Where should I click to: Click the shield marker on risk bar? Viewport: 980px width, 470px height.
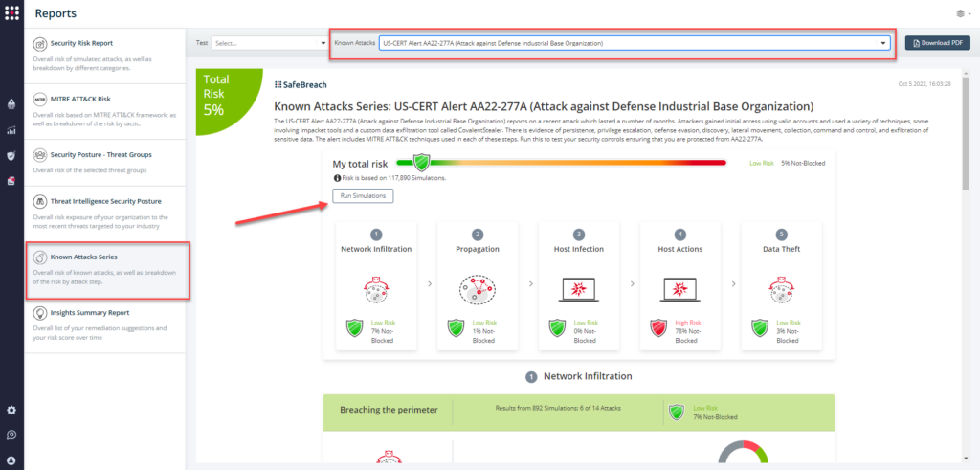pos(420,162)
